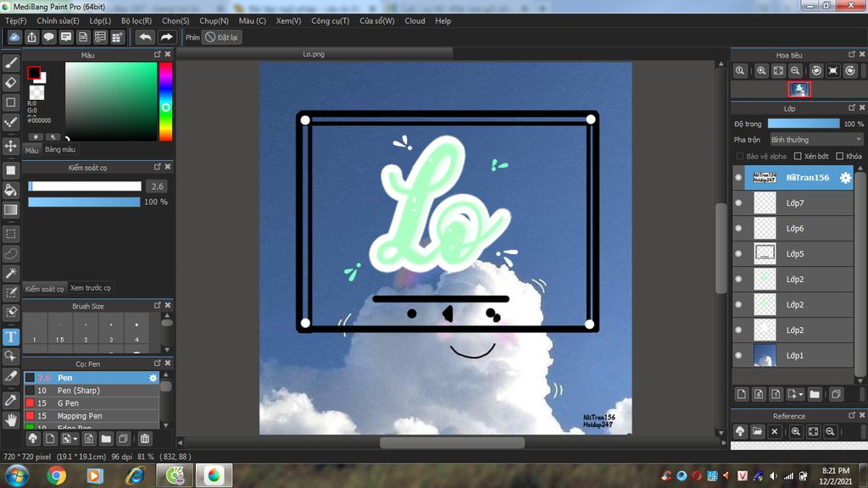Viewport: 868px width, 488px height.
Task: Open NiiTran156 layer settings gear
Action: tap(845, 178)
